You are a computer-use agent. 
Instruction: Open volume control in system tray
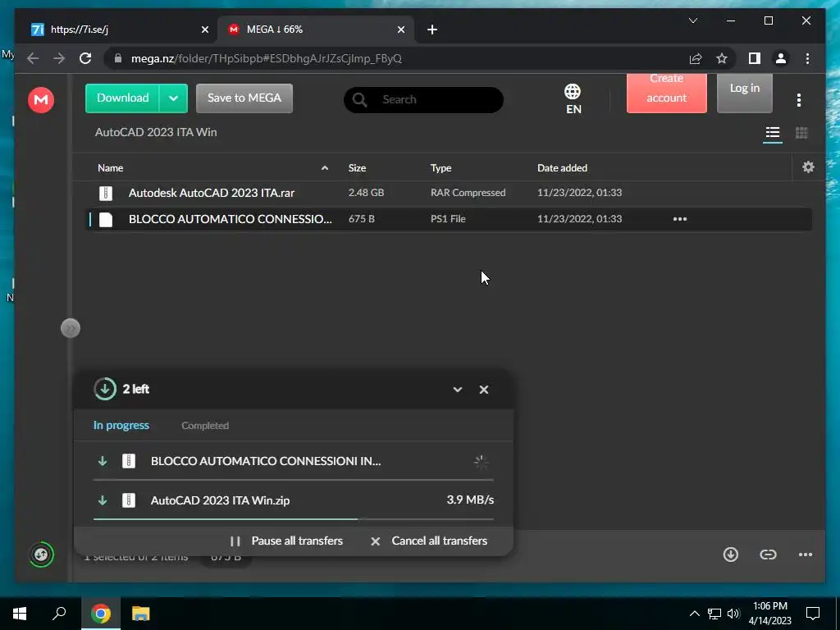[733, 614]
